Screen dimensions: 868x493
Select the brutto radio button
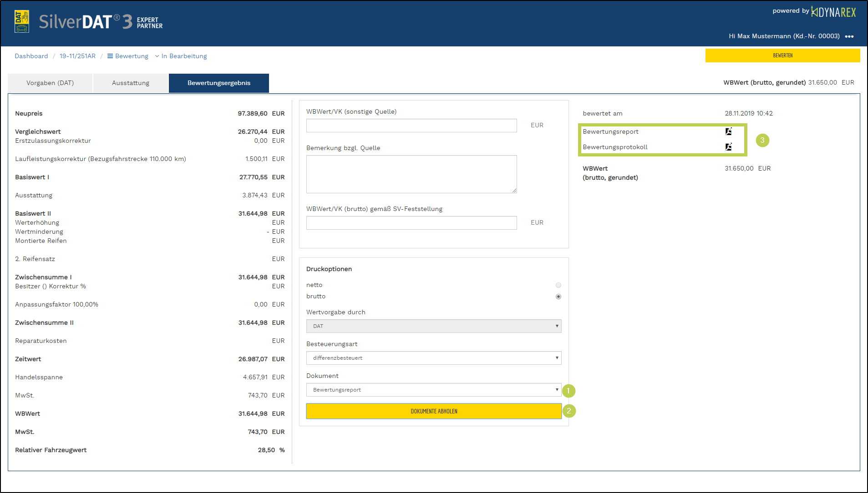558,297
